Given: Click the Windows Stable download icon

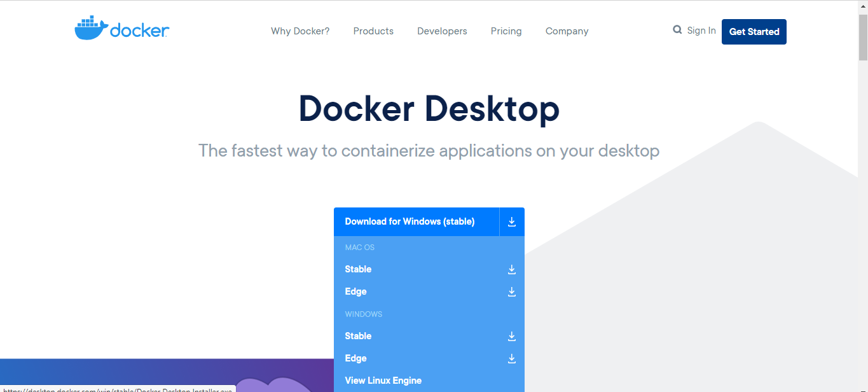Looking at the screenshot, I should [512, 336].
